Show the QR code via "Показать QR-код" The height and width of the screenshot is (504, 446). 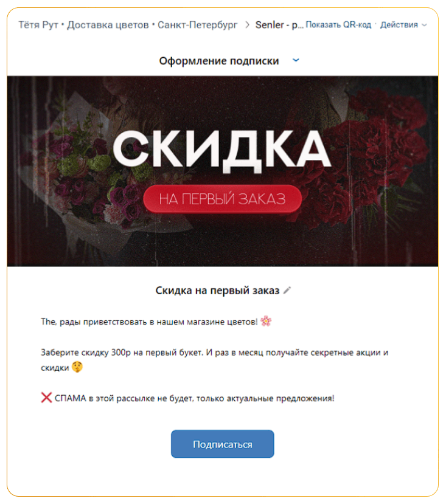coord(338,25)
